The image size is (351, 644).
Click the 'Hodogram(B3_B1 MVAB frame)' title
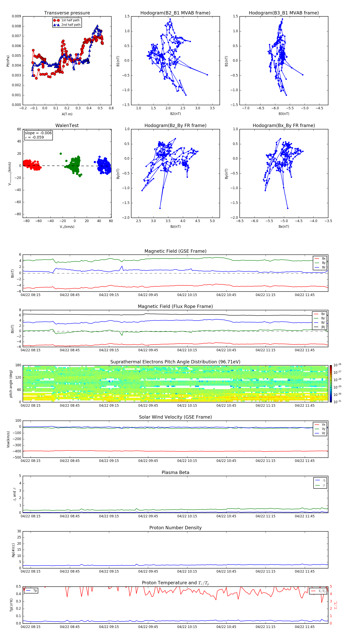(284, 13)
